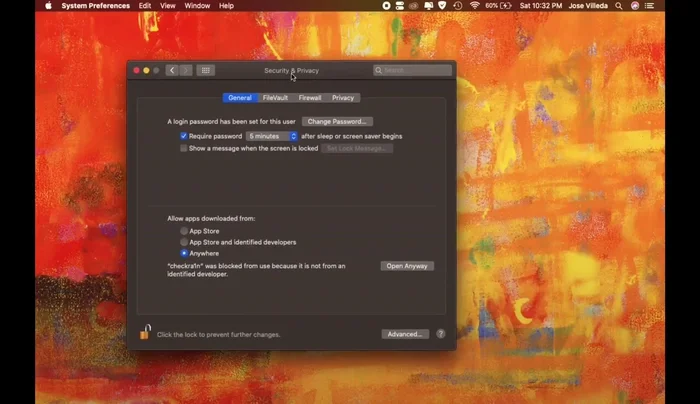Switch to the FileVault tab
The image size is (700, 404).
(x=275, y=98)
